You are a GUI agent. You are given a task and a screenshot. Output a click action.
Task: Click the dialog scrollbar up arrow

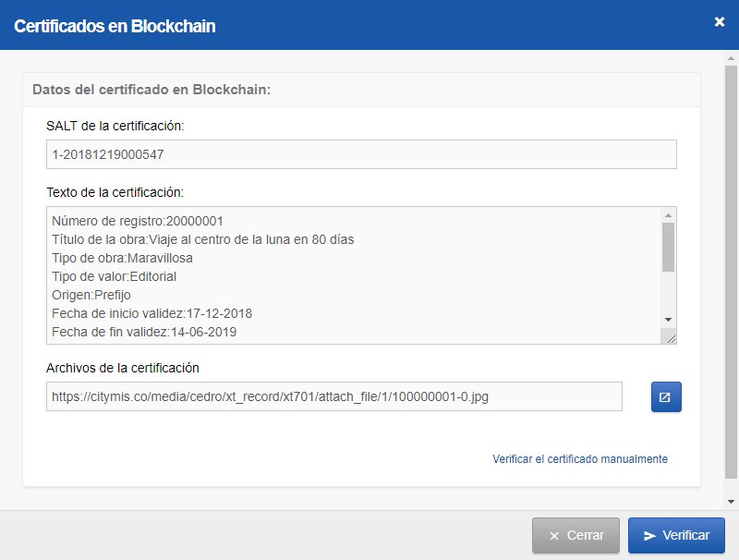(731, 58)
